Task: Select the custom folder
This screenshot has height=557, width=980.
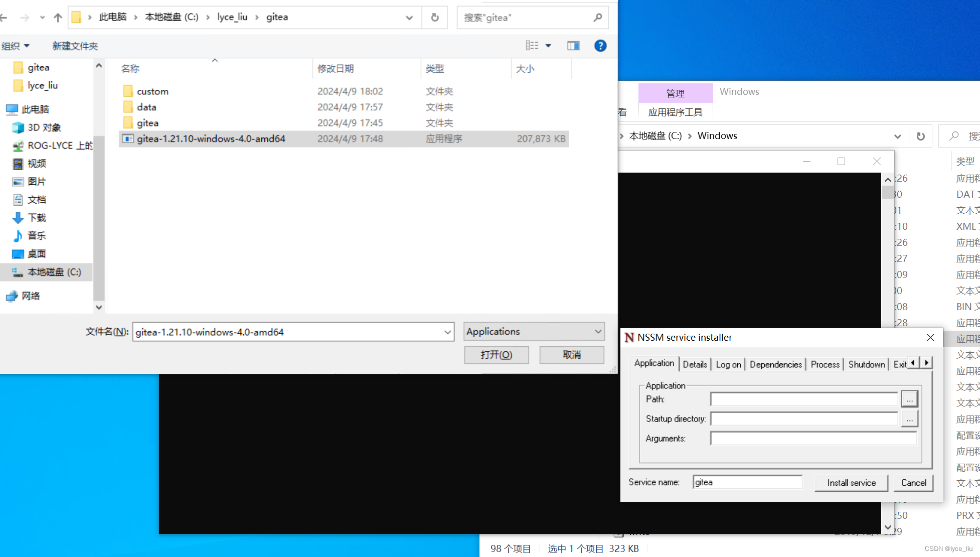Action: 152,91
